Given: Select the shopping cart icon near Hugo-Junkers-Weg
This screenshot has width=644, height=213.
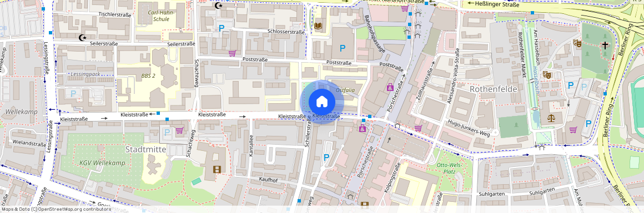Looking at the screenshot, I should point(418,128).
